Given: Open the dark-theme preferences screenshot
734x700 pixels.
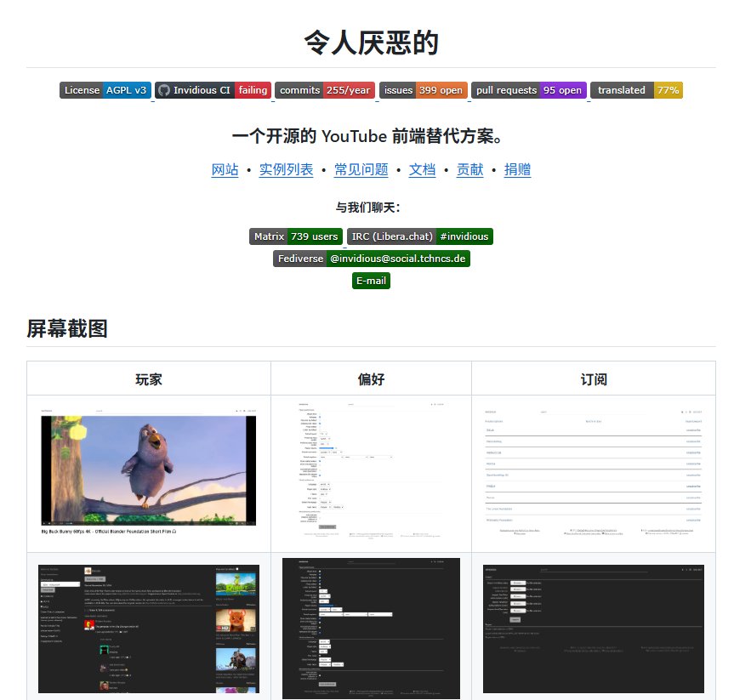Looking at the screenshot, I should coord(371,629).
